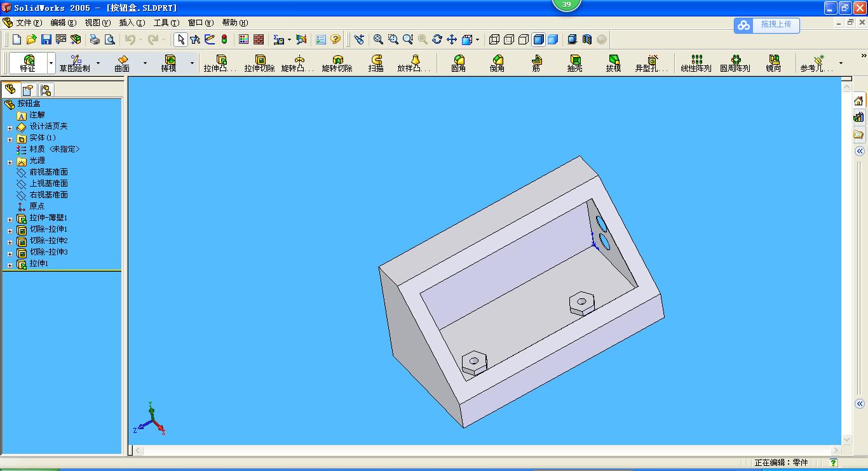Click the 扫描 sweep tool
This screenshot has width=868, height=471.
[x=376, y=63]
